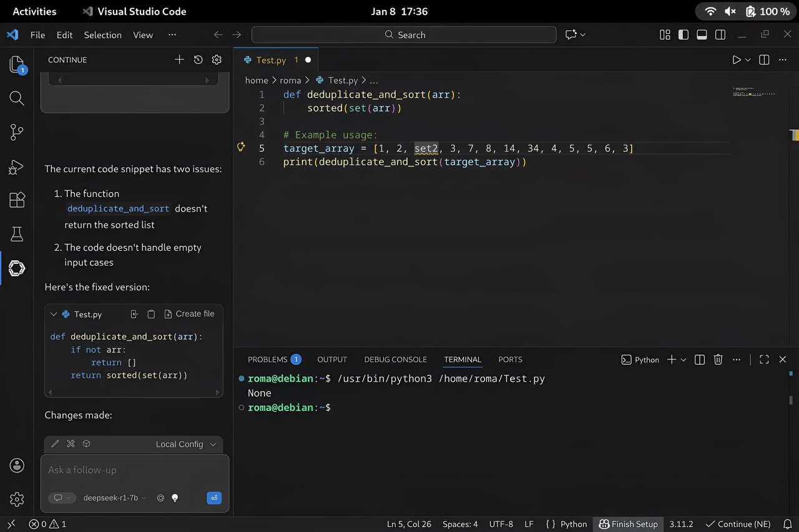View Continue chat history
Screen dimensions: 799x532
(x=198, y=60)
